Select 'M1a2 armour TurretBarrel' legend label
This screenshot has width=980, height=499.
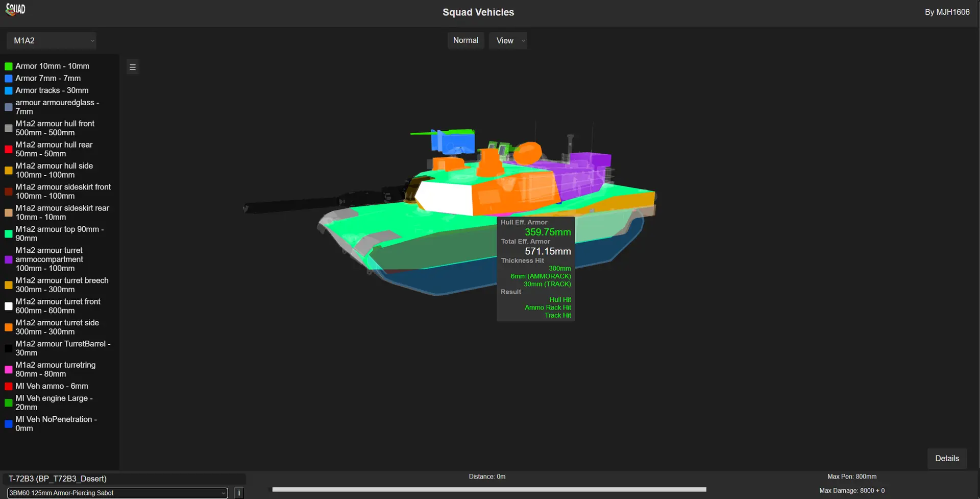point(63,348)
